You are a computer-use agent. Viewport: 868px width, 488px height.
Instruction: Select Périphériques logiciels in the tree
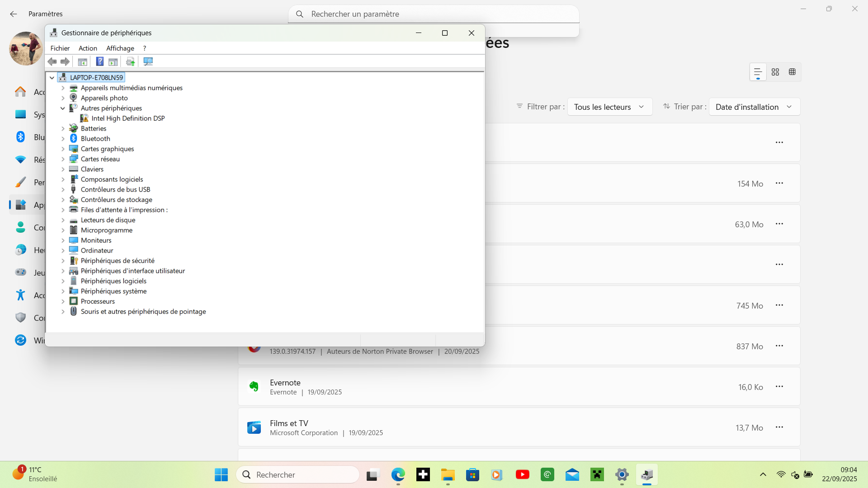113,281
